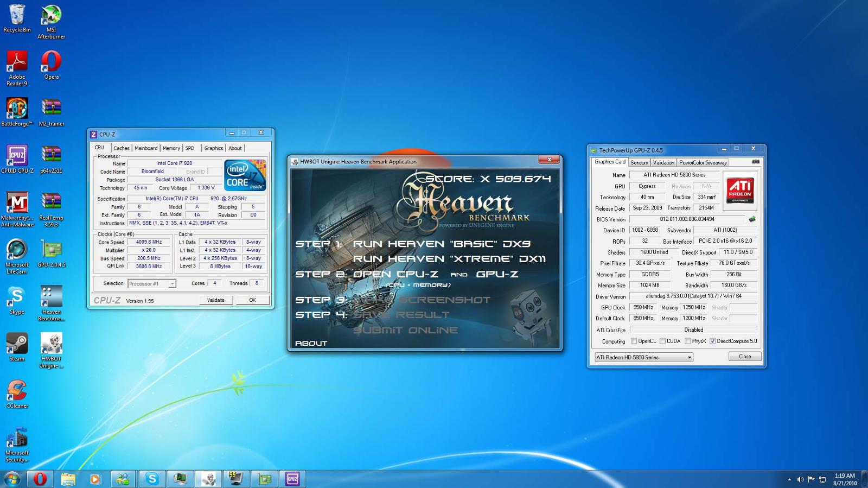The height and width of the screenshot is (488, 868).
Task: Click the BIOS save chip icon in GPU-Z
Action: tap(752, 219)
